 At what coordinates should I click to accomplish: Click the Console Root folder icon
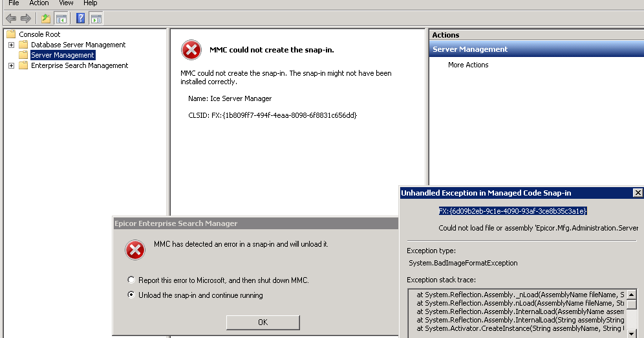click(x=11, y=34)
